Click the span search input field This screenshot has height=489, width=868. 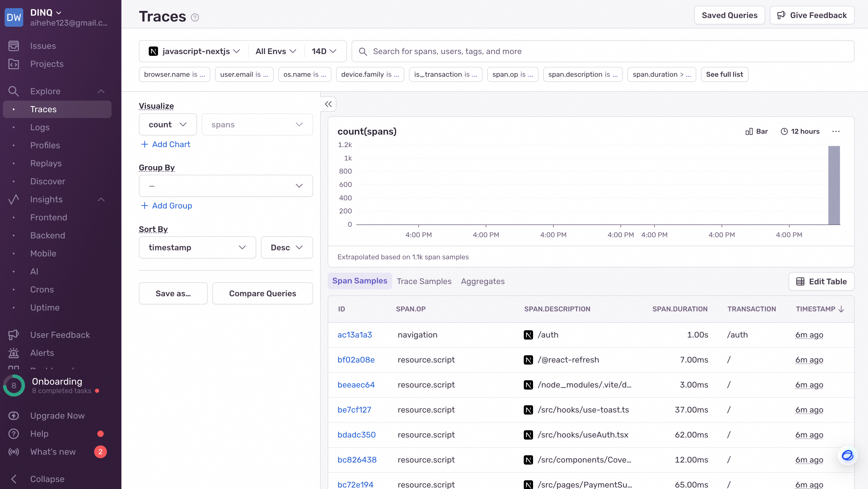tap(603, 51)
